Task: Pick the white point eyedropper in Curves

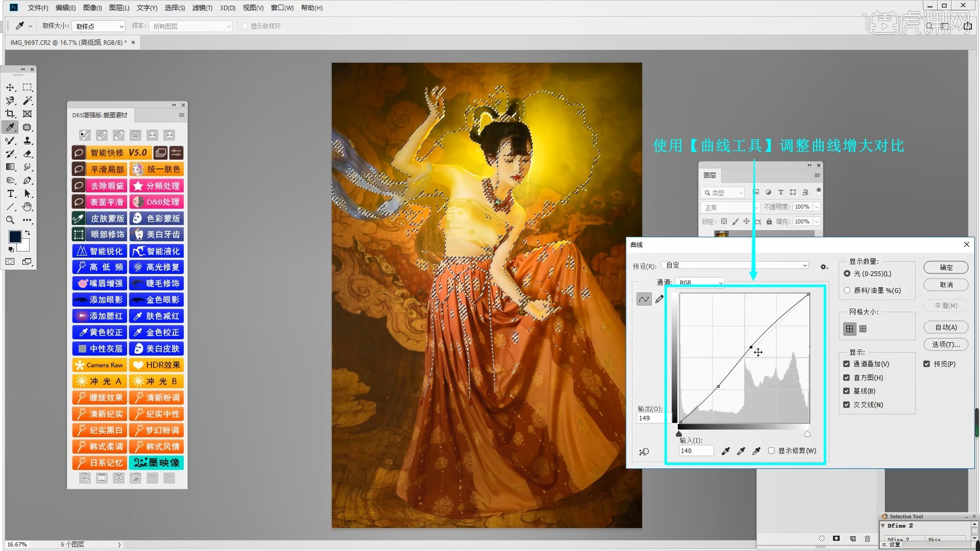Action: pyautogui.click(x=756, y=451)
